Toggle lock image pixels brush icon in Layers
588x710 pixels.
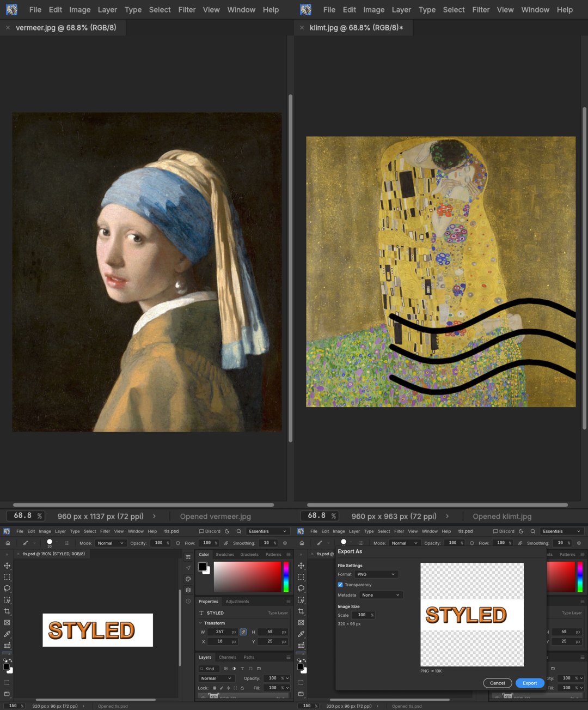[221, 688]
